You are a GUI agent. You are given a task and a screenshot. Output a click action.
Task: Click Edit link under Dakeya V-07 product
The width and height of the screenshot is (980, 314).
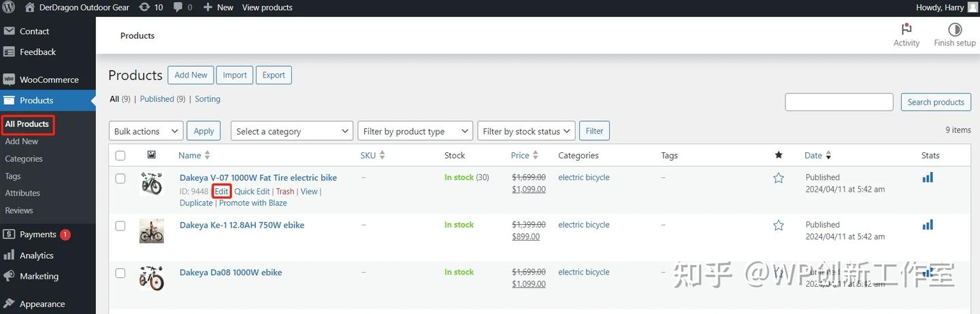coord(221,192)
